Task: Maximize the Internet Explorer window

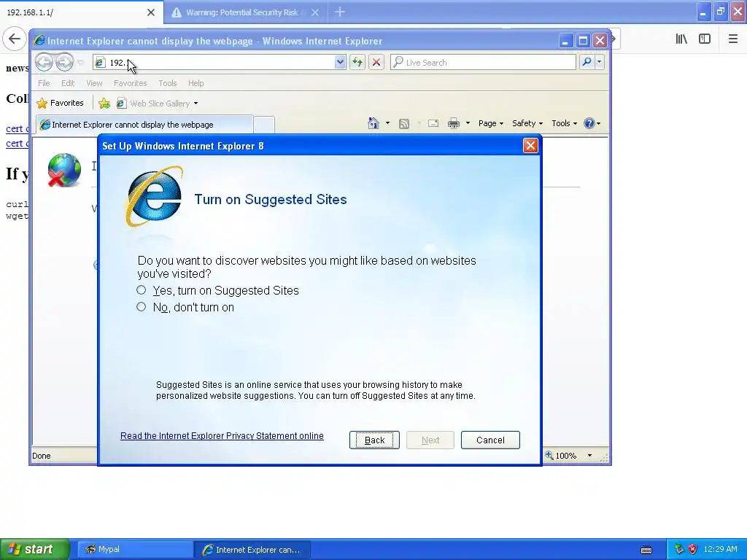Action: pos(583,41)
